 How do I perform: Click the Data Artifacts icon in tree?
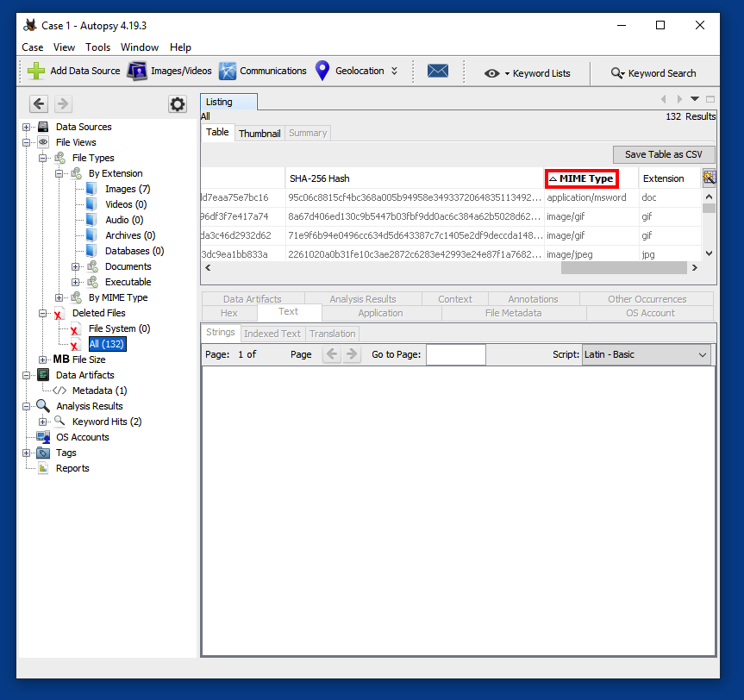tap(43, 375)
